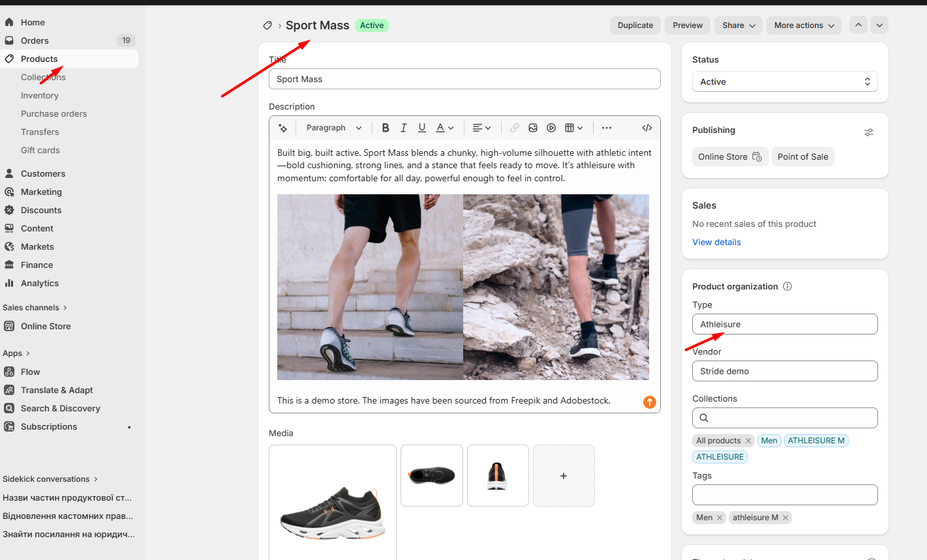Open more formatting options ellipsis

[607, 128]
